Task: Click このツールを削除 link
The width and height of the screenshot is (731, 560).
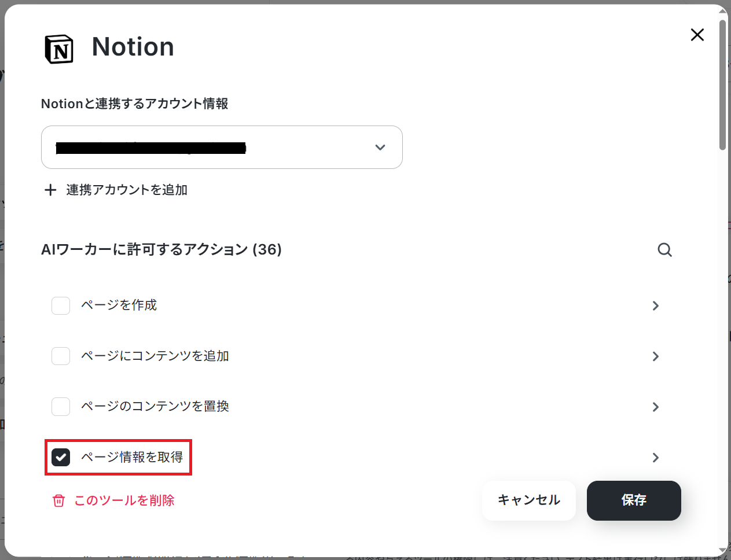Action: tap(124, 500)
